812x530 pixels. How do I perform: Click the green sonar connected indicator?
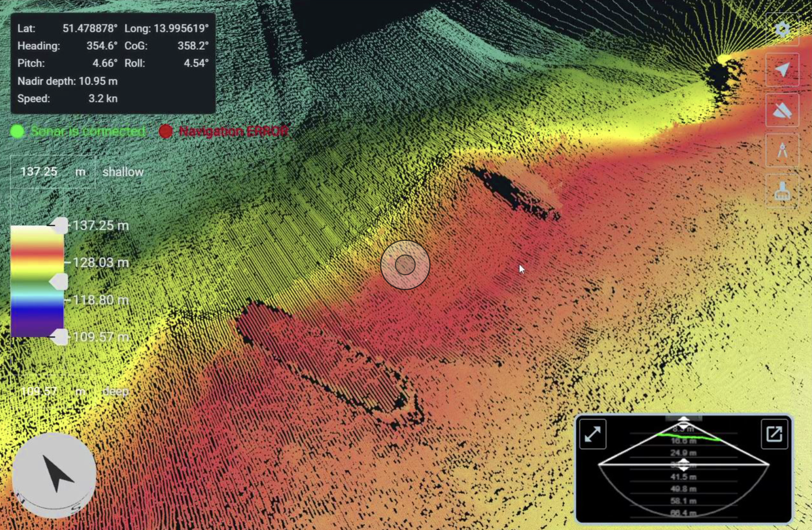pyautogui.click(x=18, y=131)
